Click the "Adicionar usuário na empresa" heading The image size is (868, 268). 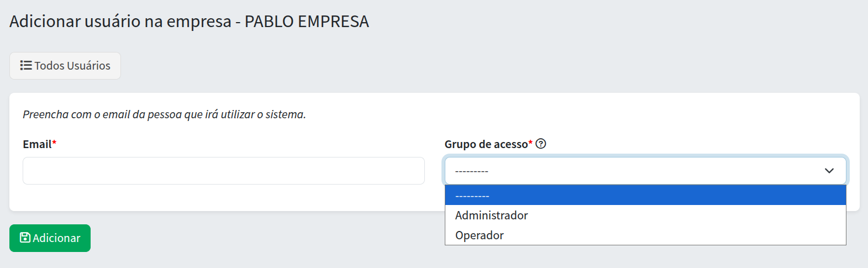pos(120,22)
